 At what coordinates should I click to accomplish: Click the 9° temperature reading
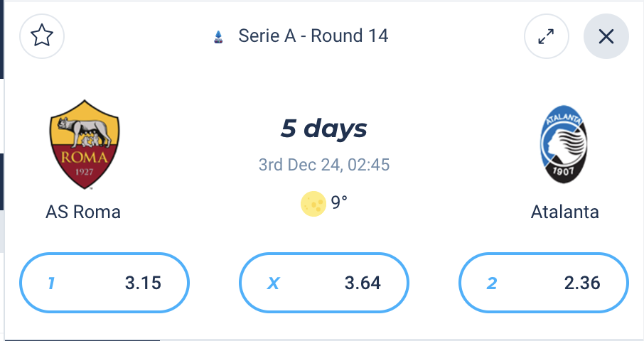[339, 202]
